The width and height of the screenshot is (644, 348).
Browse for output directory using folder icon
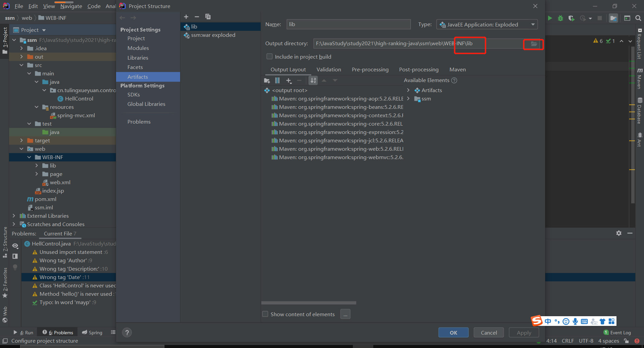(x=533, y=44)
